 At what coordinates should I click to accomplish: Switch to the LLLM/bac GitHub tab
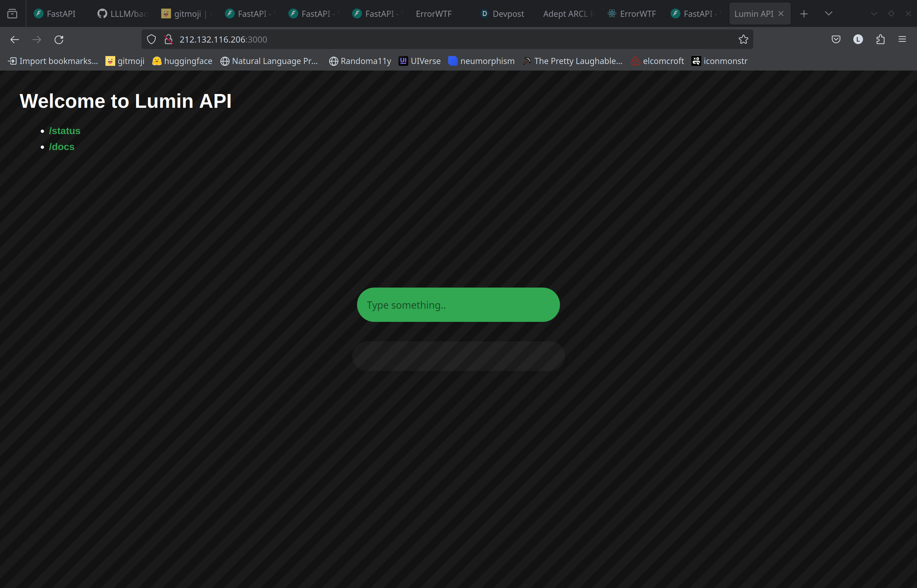coord(122,14)
